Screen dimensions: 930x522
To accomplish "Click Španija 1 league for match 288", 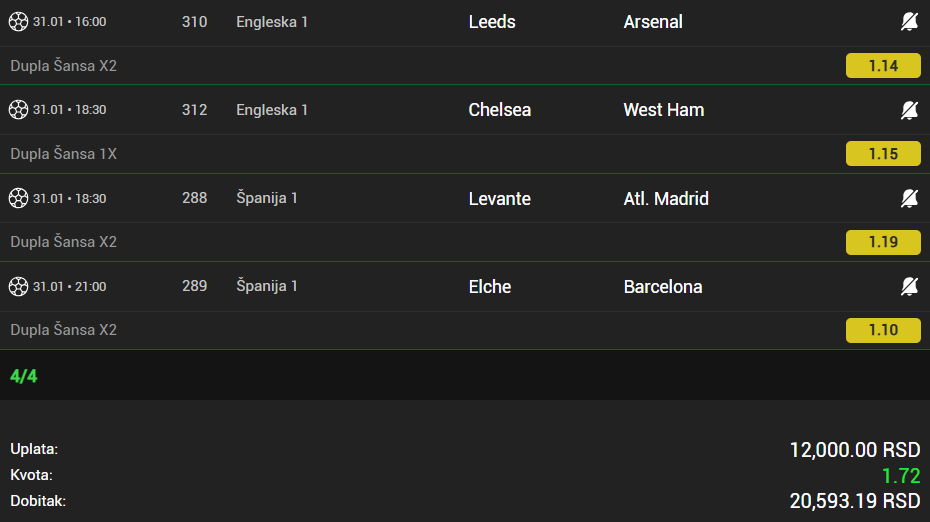I will coord(267,198).
